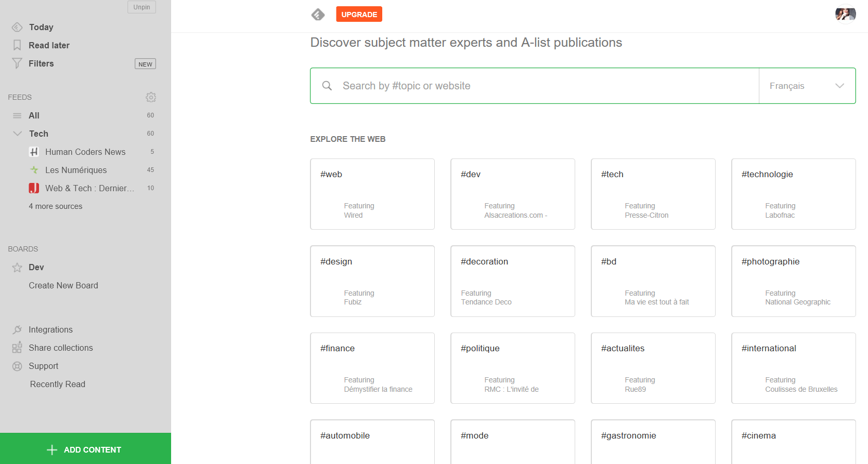Open the #technologie topic card

[794, 194]
